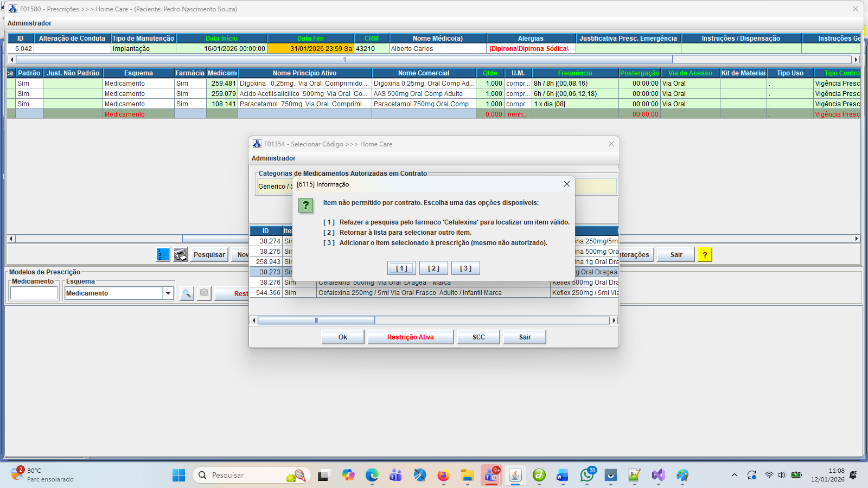Click the clipboard paste icon beside the magnifier

pyautogui.click(x=204, y=294)
